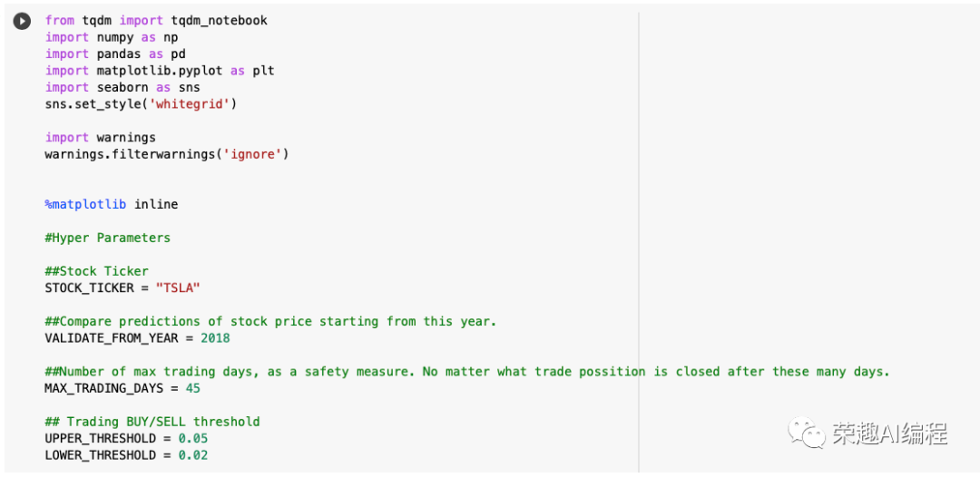980x477 pixels.
Task: Select the "TSLA" ticker string value
Action: pos(178,287)
